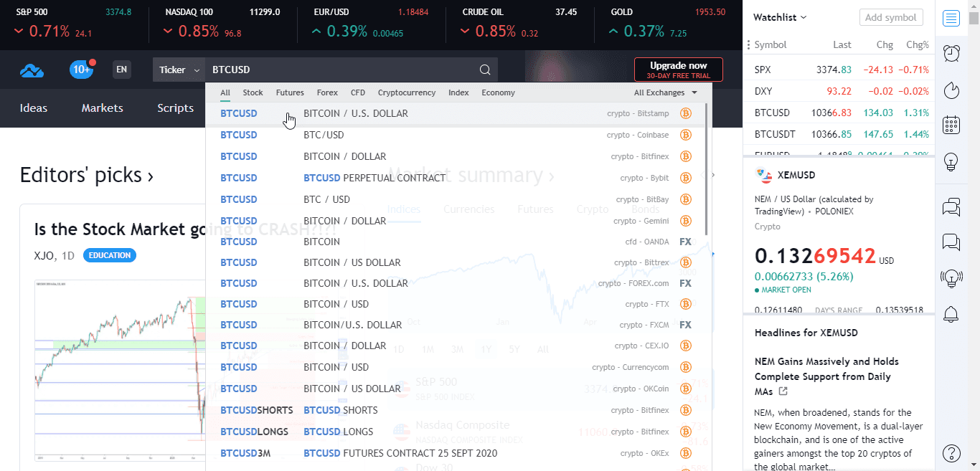The image size is (980, 471).
Task: Open external link icon beside NEM headline
Action: click(783, 391)
